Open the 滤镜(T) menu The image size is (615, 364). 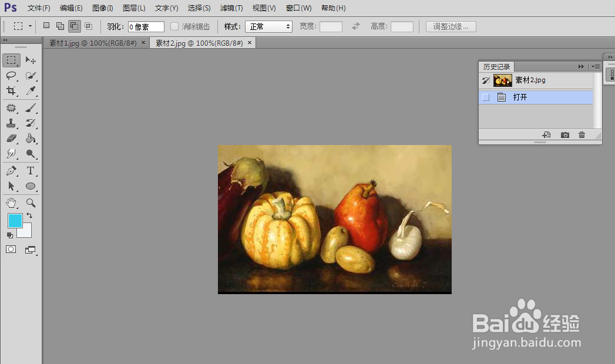coord(231,8)
